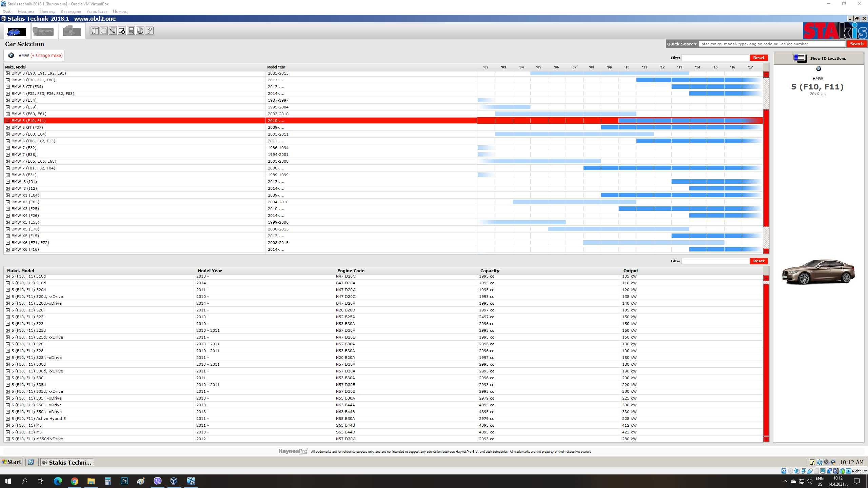868x488 pixels.
Task: Open the truck module icon
Action: [72, 32]
